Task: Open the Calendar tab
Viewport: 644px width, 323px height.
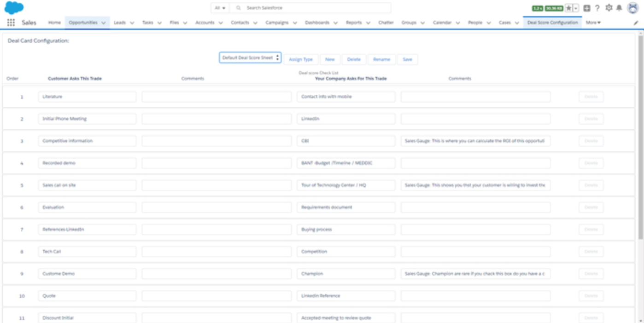Action: (x=442, y=23)
